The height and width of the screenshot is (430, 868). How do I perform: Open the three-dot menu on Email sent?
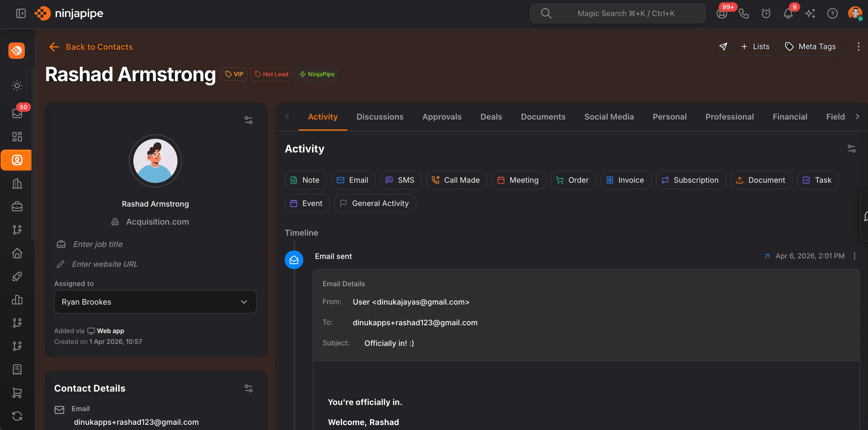tap(855, 256)
